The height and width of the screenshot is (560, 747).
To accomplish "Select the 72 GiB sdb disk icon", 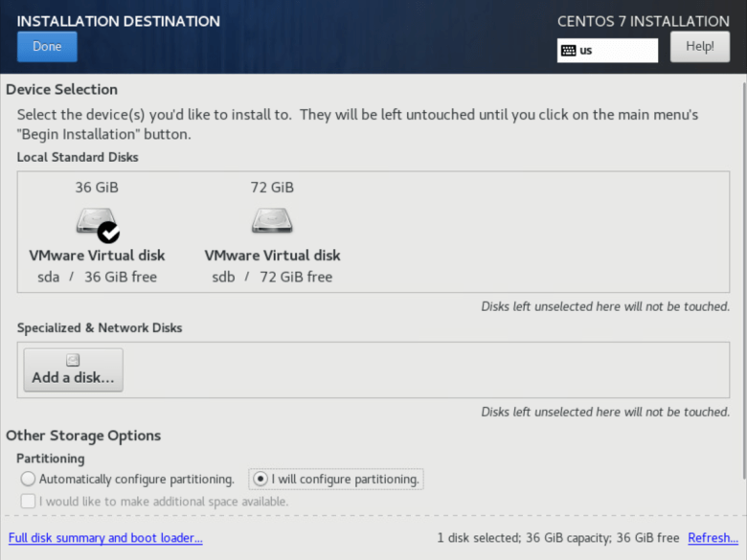I will 272,222.
